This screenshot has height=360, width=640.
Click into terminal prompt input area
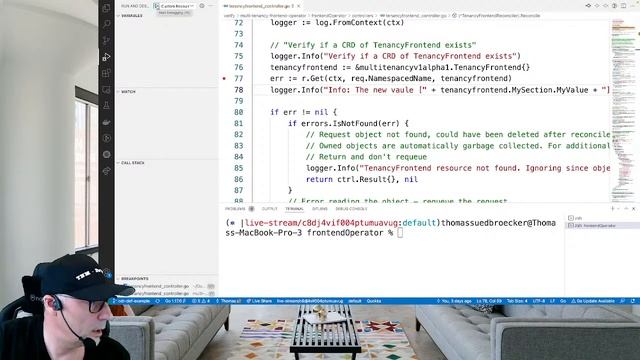pos(400,233)
